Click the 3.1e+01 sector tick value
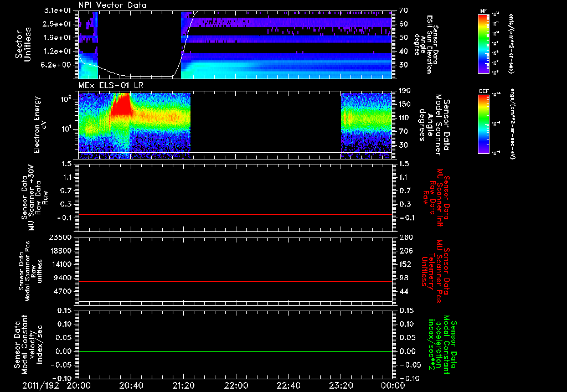Screen dimensions: 567x392 pos(58,11)
